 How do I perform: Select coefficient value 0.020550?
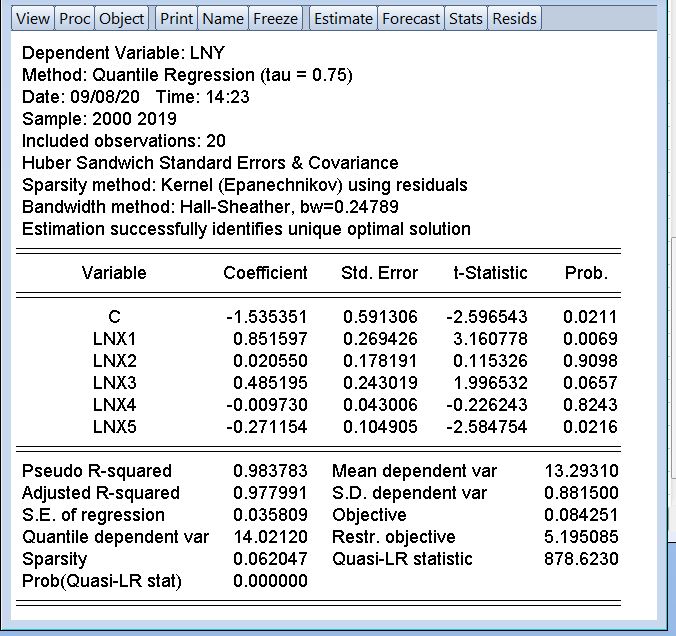[x=270, y=361]
